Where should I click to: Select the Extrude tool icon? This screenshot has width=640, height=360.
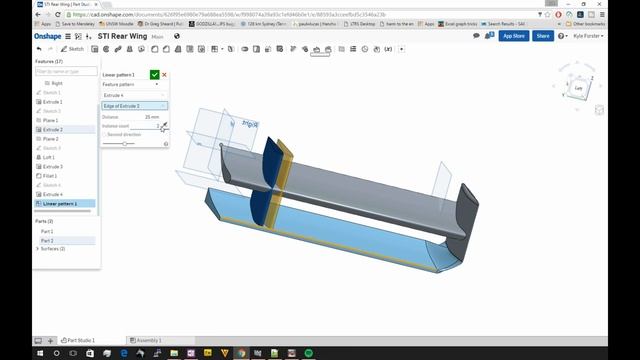coord(95,49)
